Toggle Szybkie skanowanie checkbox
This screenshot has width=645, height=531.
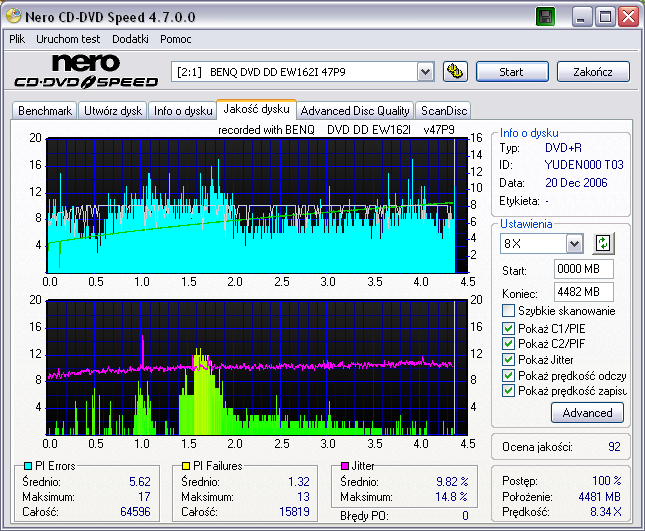[508, 311]
